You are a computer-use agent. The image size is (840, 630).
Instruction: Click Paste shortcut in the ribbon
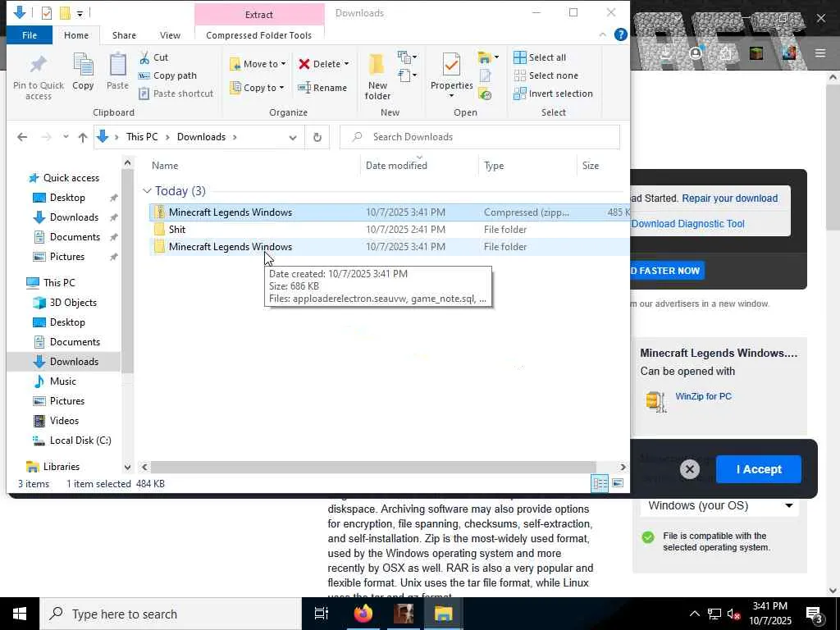(176, 94)
